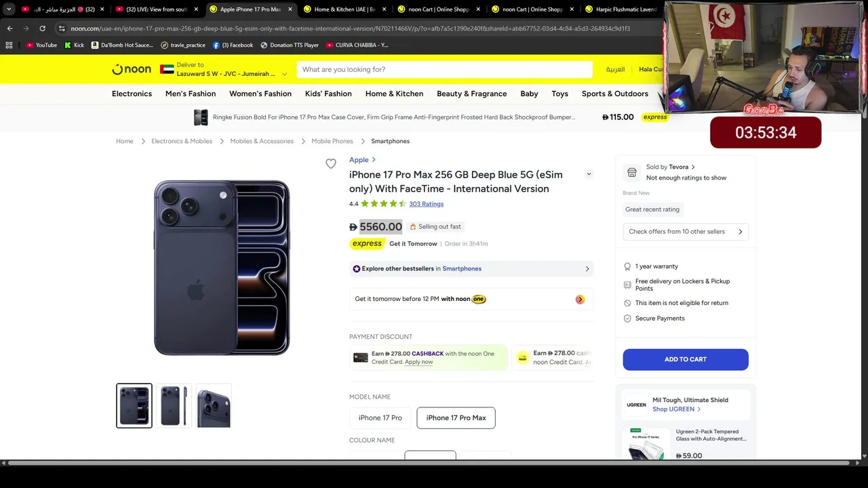Focus the What are you looking for search field
Screen dimensions: 868x488
click(x=444, y=69)
